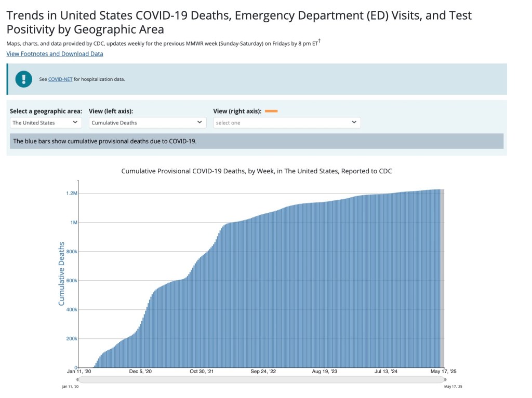Click the small May 17, '25 slider end label
The width and height of the screenshot is (532, 398).
[x=453, y=387]
